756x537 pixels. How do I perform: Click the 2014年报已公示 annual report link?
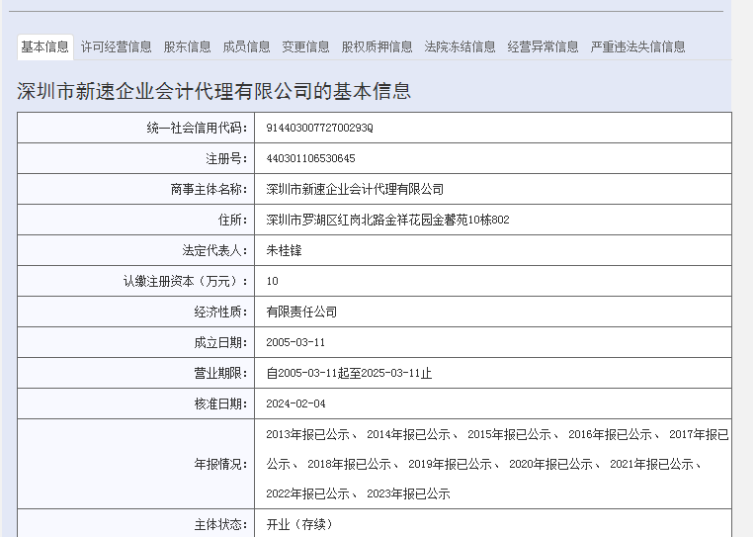tap(408, 434)
